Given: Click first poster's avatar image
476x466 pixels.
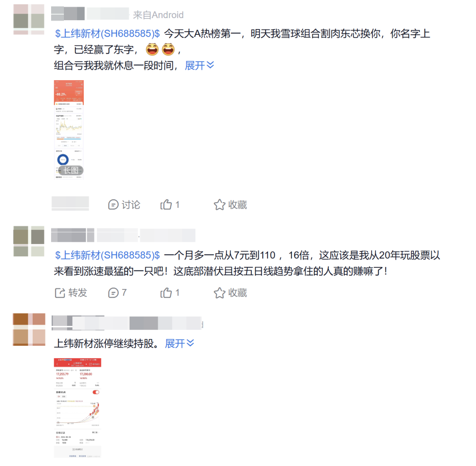Looking at the screenshot, I should [x=29, y=19].
